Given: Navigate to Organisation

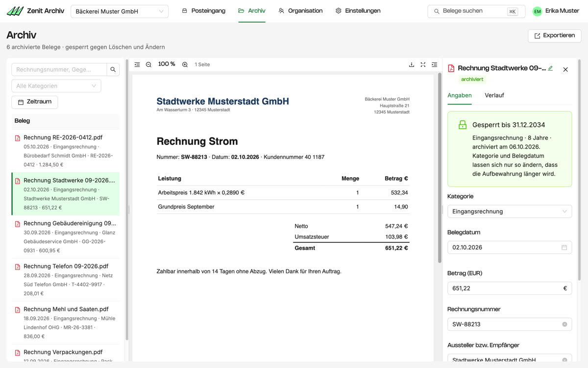Looking at the screenshot, I should pos(300,11).
